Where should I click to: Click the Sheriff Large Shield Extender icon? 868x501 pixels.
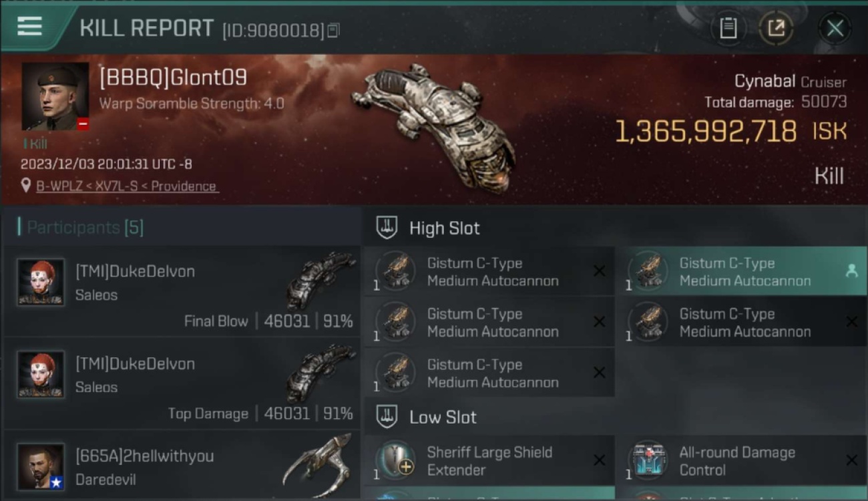point(395,461)
